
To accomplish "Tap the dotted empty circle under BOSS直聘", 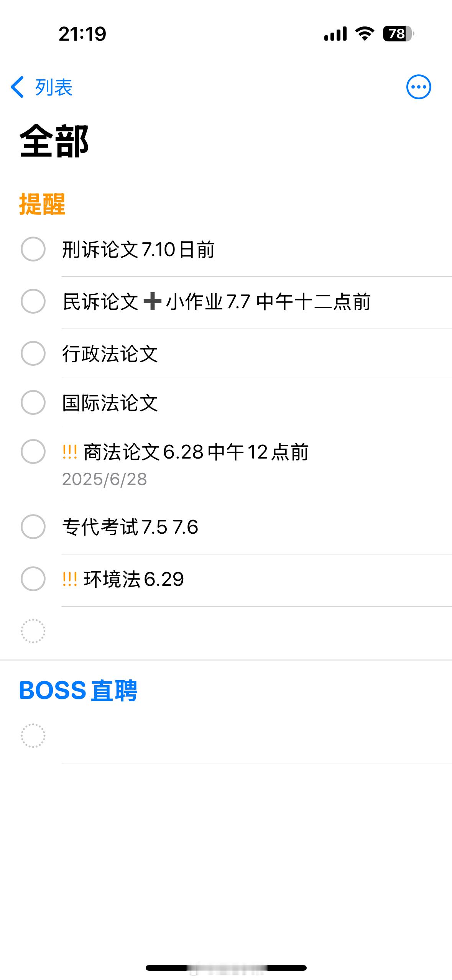I will coord(33,735).
